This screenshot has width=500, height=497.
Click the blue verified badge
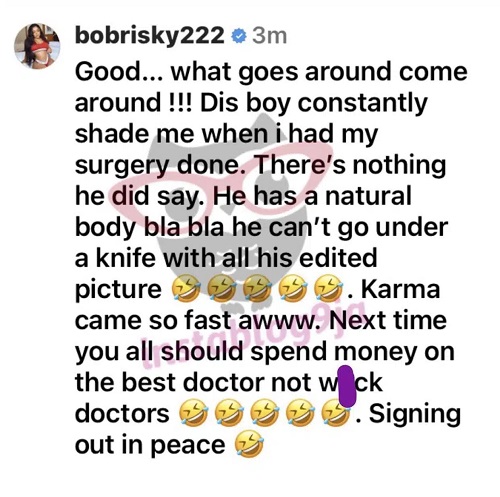239,36
